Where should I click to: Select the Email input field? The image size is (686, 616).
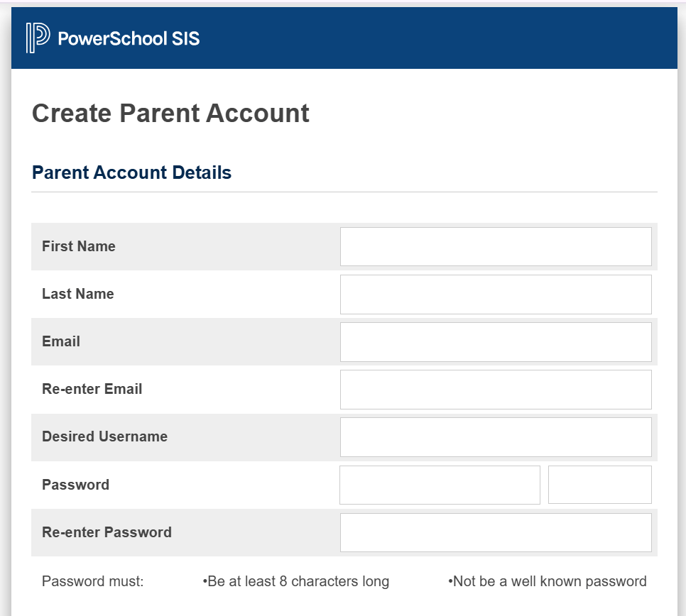tap(495, 341)
